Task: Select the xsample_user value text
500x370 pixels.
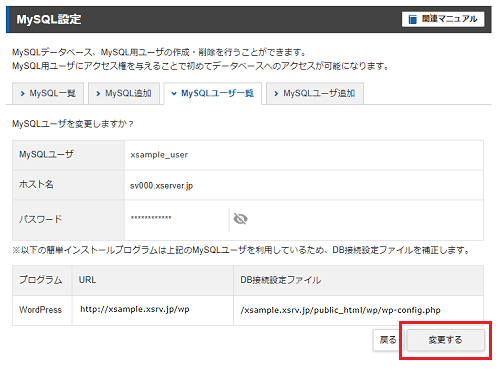Action: [159, 155]
